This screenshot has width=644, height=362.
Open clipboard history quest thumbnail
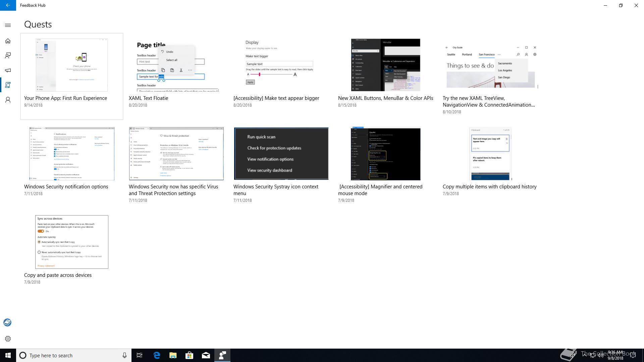pyautogui.click(x=490, y=154)
